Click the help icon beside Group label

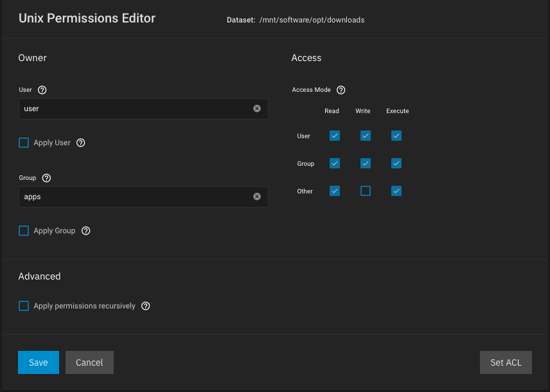click(46, 178)
